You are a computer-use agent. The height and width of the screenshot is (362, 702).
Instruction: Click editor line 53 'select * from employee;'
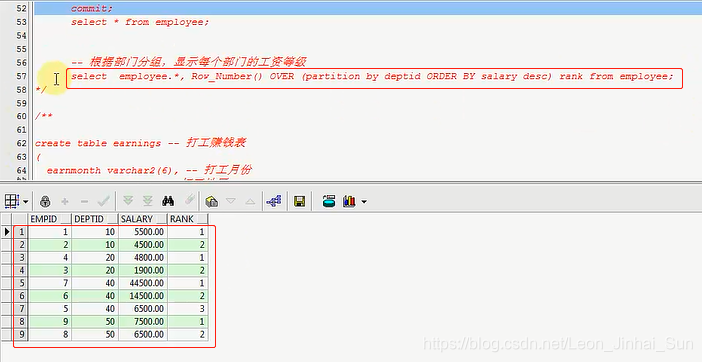point(140,22)
